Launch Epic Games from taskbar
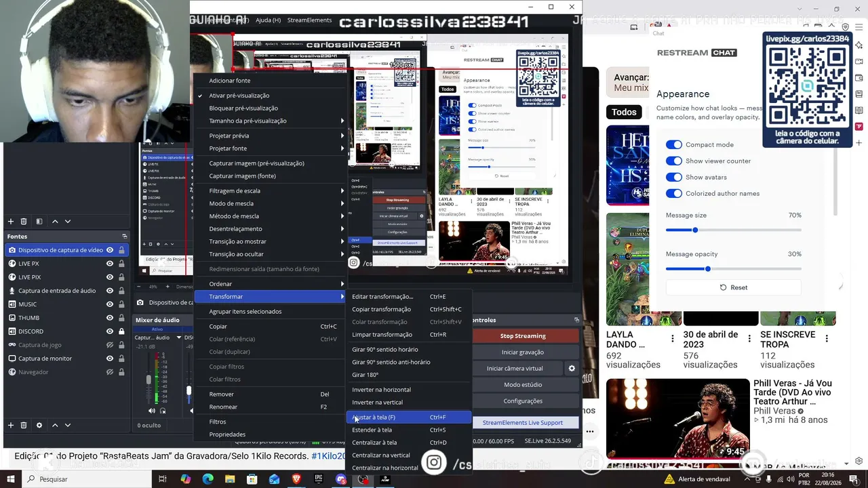Viewport: 868px width, 488px height. (319, 479)
